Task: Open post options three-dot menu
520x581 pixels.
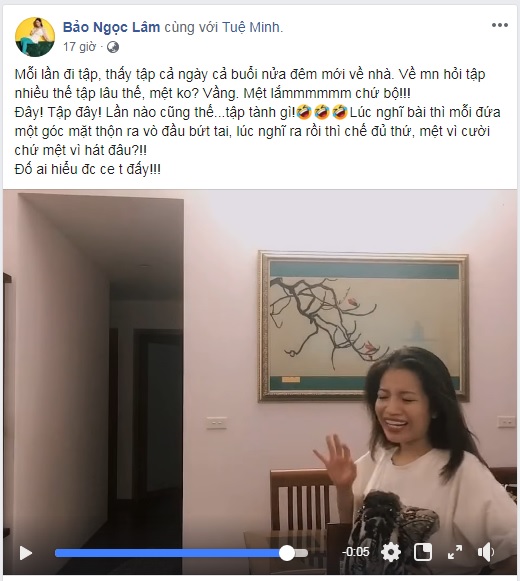Action: [500, 25]
